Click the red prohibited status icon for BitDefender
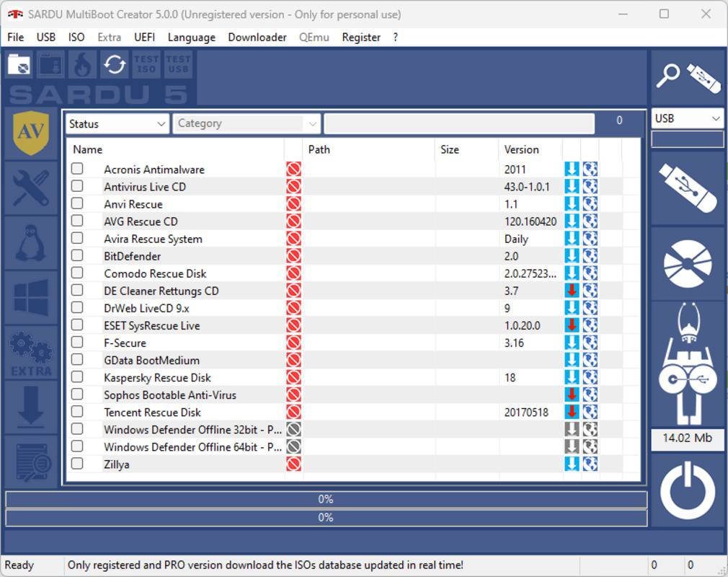This screenshot has height=577, width=728. click(293, 255)
